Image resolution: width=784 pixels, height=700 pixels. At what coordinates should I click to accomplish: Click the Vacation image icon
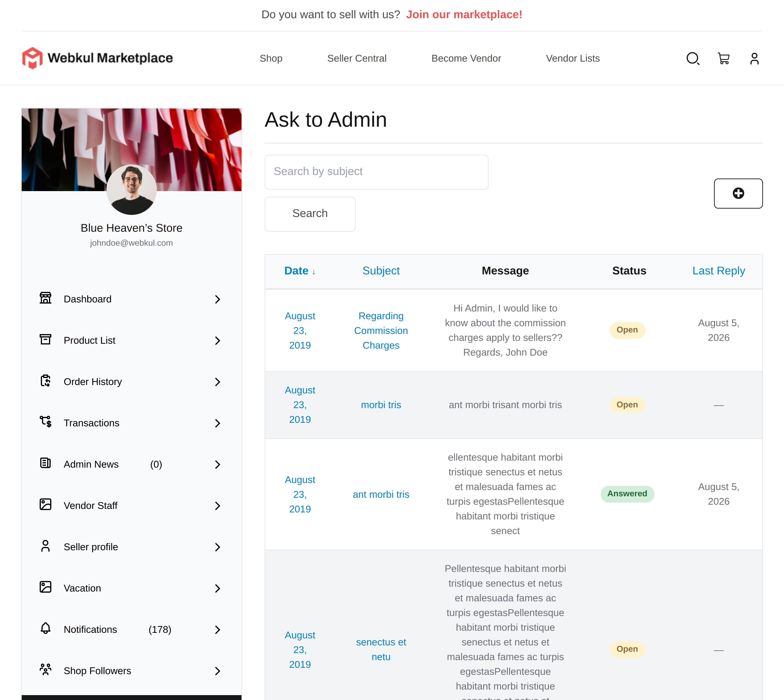(x=45, y=587)
